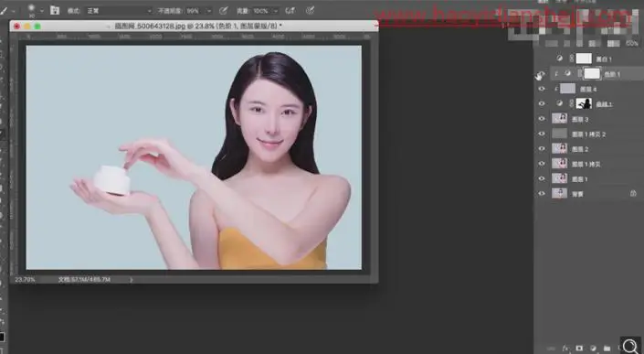The width and height of the screenshot is (644, 354).
Task: Select layer name 黑白 1
Action: (x=604, y=59)
